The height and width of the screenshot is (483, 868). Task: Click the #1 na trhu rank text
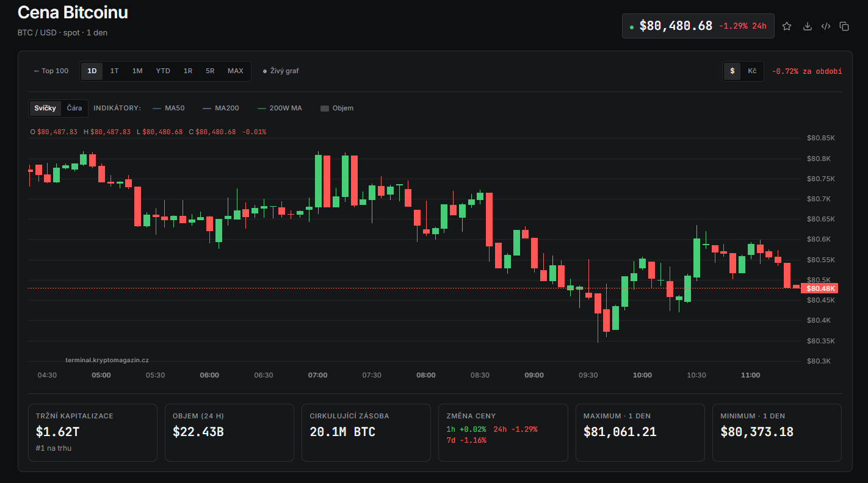(53, 448)
